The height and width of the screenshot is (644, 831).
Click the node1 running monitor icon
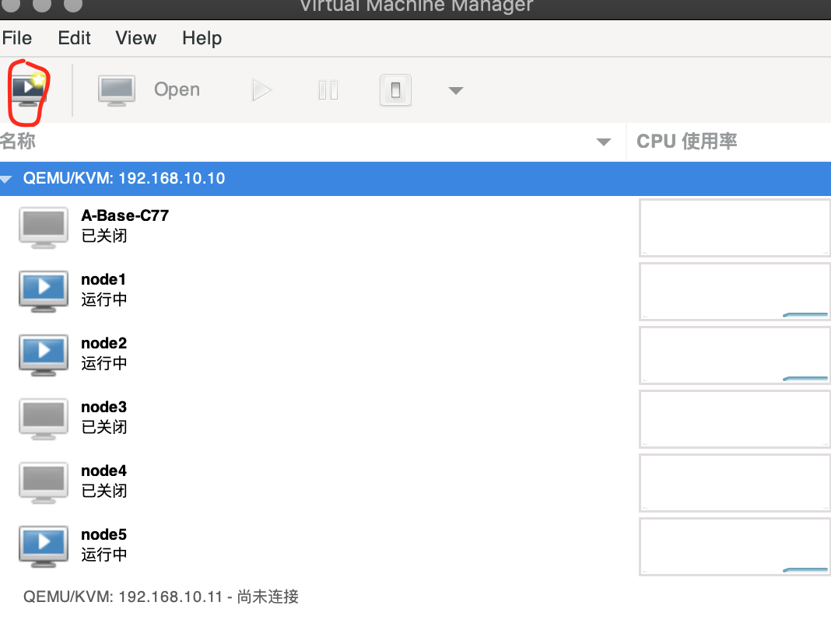coord(44,292)
